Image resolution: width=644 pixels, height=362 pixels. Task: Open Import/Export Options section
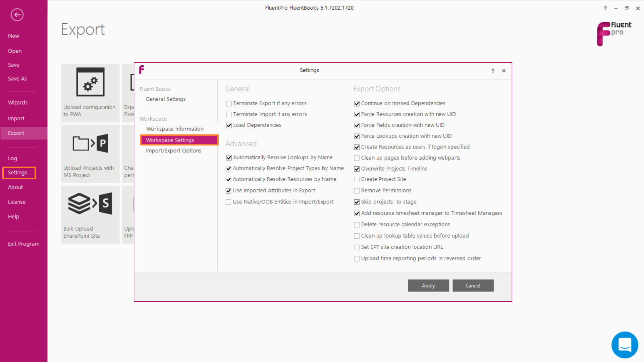pyautogui.click(x=173, y=151)
